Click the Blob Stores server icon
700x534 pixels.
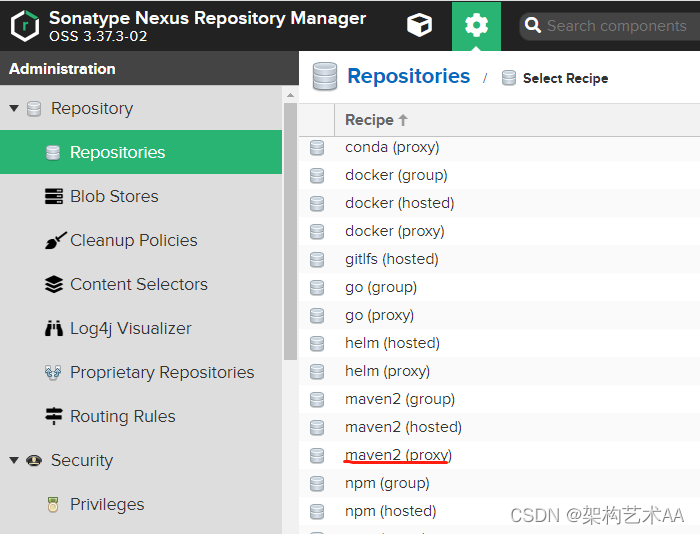tap(54, 196)
